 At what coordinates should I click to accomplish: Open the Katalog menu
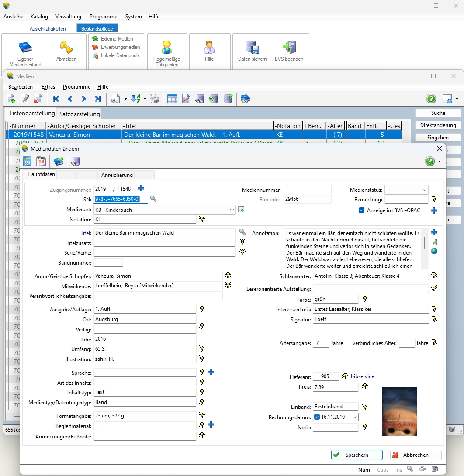tap(39, 17)
